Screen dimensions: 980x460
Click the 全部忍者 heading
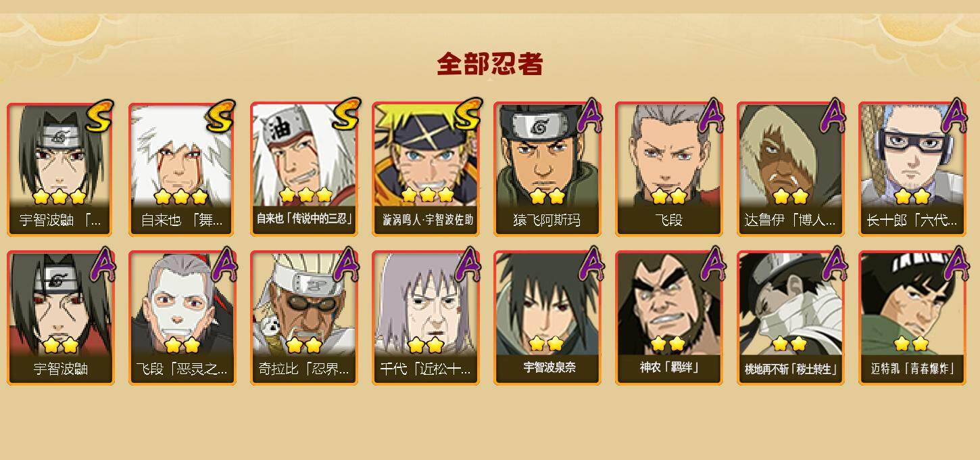click(490, 64)
